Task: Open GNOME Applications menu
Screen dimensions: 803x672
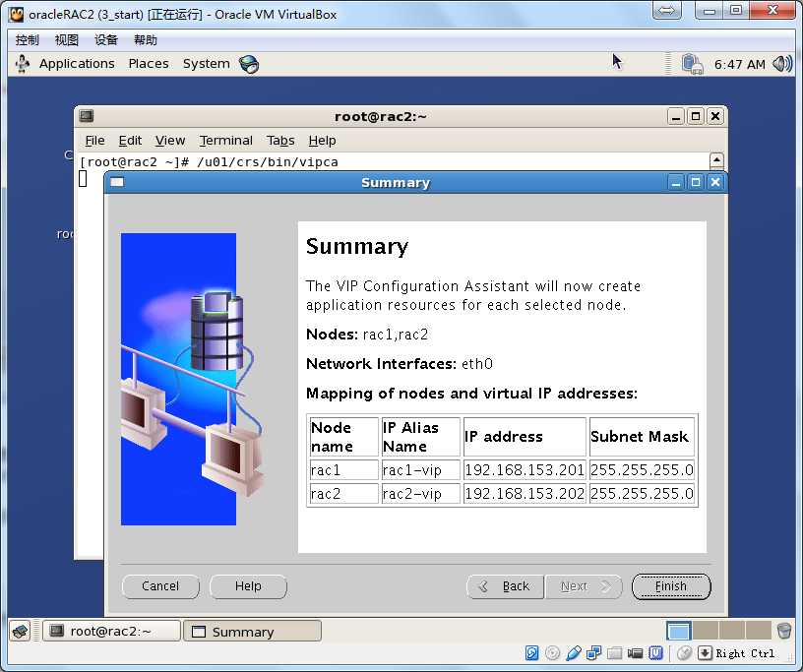Action: [x=77, y=64]
